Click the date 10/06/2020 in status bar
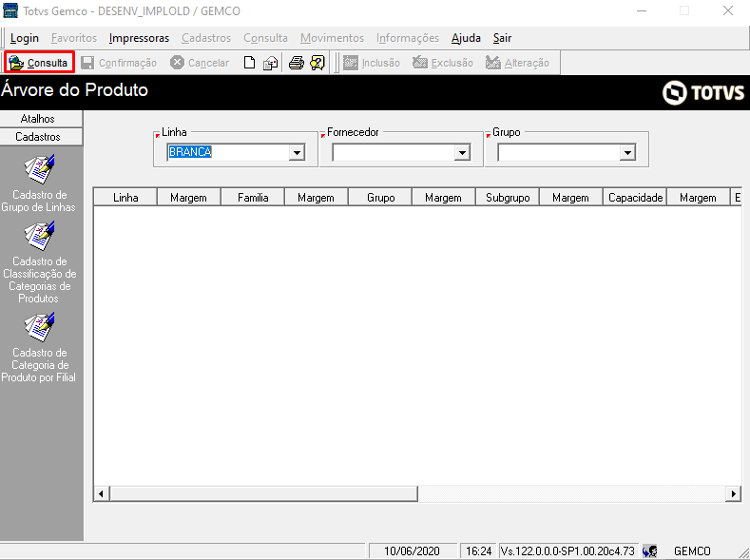The width and height of the screenshot is (750, 560). pyautogui.click(x=412, y=551)
